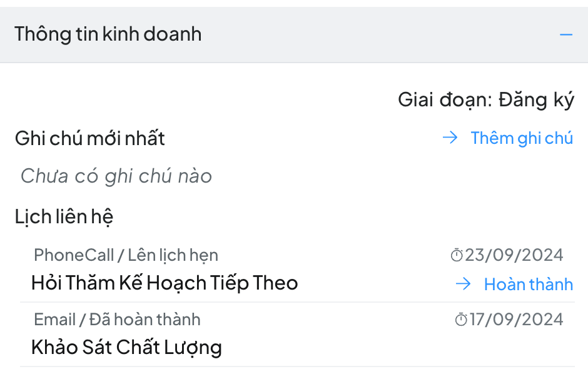588x369 pixels.
Task: Click the Lịch liên hệ heading
Action: tap(64, 217)
